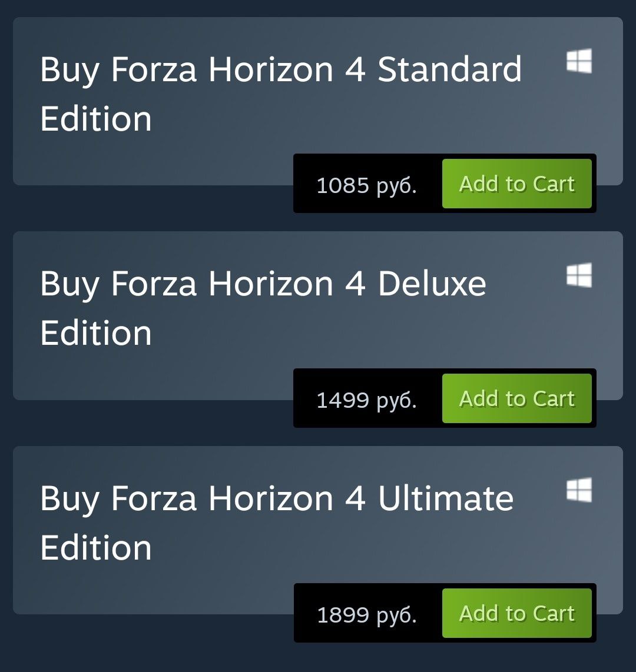Viewport: 636px width, 672px height.
Task: Click the 'Buy Forza Horizon 4 Deluxe Edition' heading
Action: (x=263, y=308)
